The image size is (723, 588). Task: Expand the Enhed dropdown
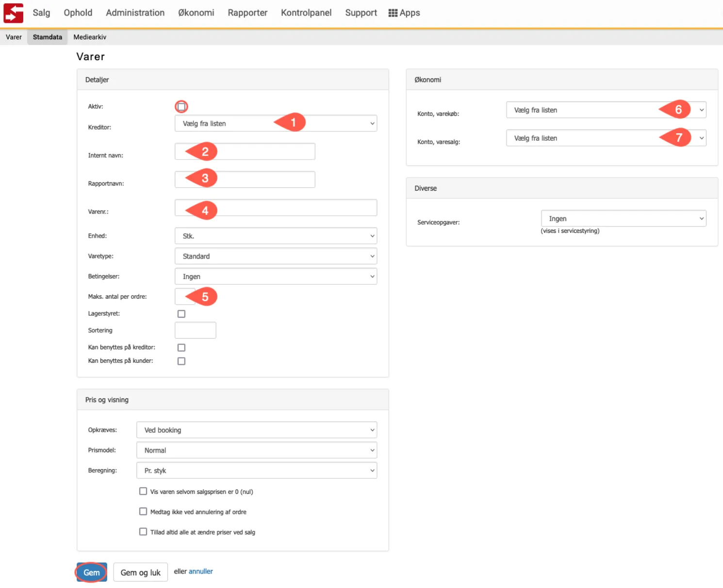coord(275,236)
